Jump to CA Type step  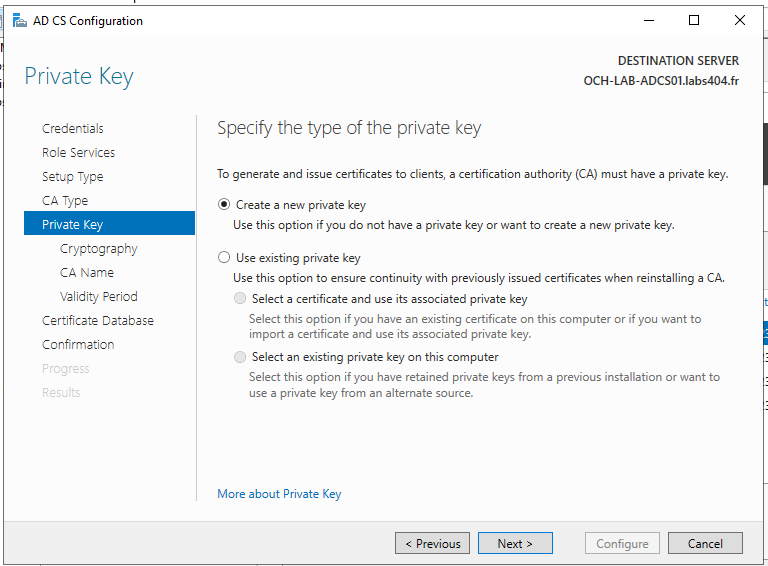(65, 200)
